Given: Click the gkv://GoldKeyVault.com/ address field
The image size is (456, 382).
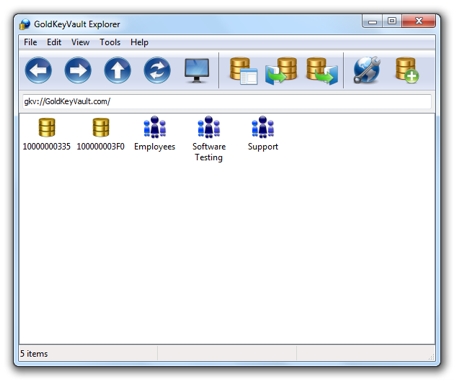Looking at the screenshot, I should (x=227, y=101).
